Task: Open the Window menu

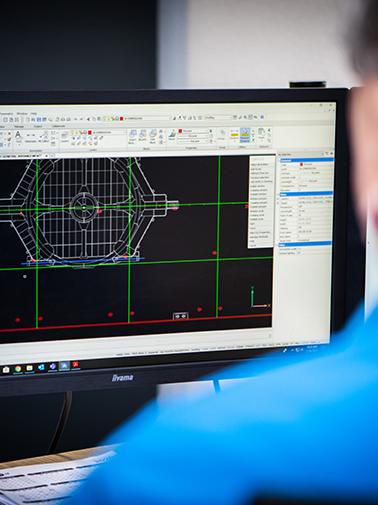Action: (x=22, y=114)
